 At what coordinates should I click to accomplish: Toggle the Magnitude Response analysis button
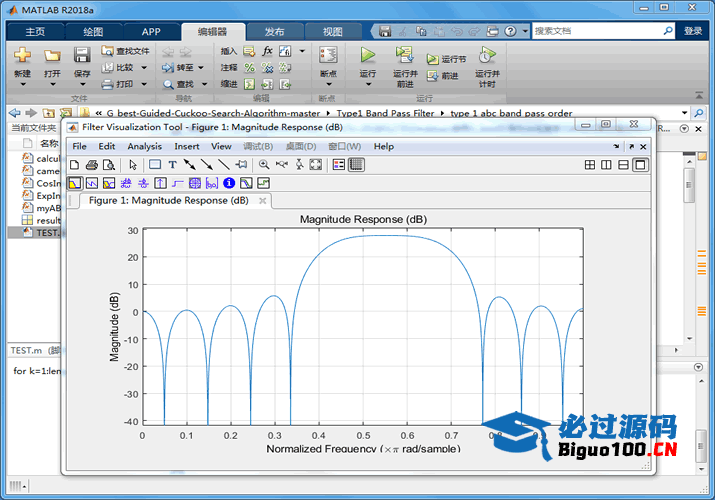(x=75, y=183)
